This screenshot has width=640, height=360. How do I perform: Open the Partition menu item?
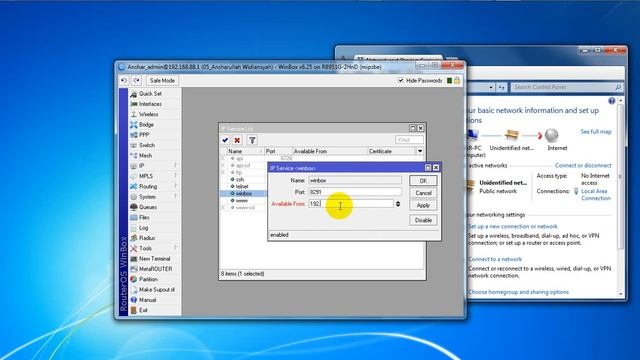(x=148, y=279)
